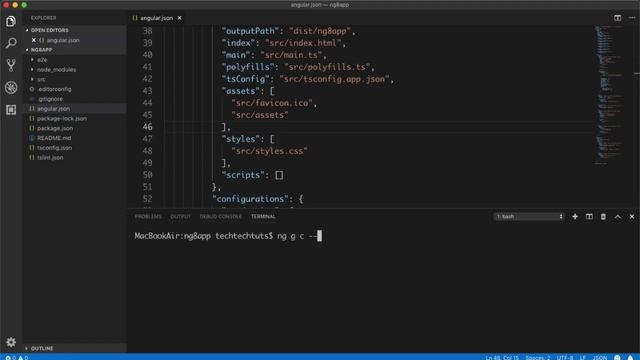Click the Ln 46, Col 15 position indicator
The width and height of the screenshot is (640, 360).
[502, 358]
